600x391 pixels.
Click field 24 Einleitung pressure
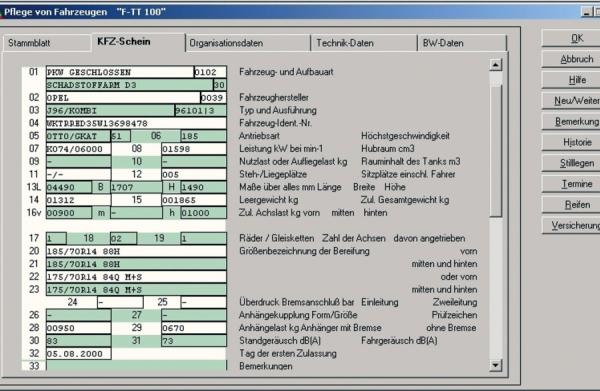click(120, 303)
